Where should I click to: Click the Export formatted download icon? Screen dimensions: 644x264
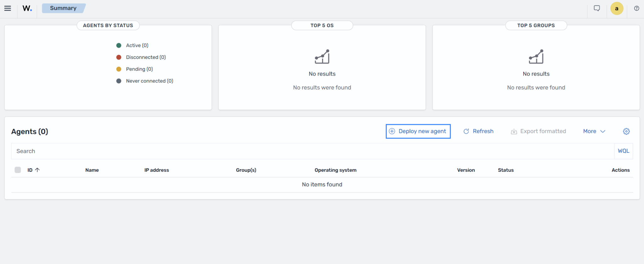(514, 131)
